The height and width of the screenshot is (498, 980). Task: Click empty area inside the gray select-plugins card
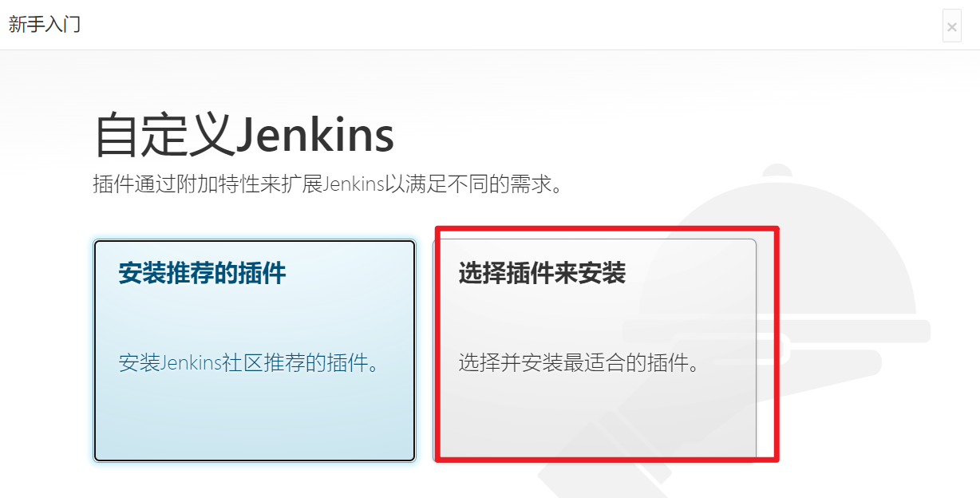coord(595,419)
